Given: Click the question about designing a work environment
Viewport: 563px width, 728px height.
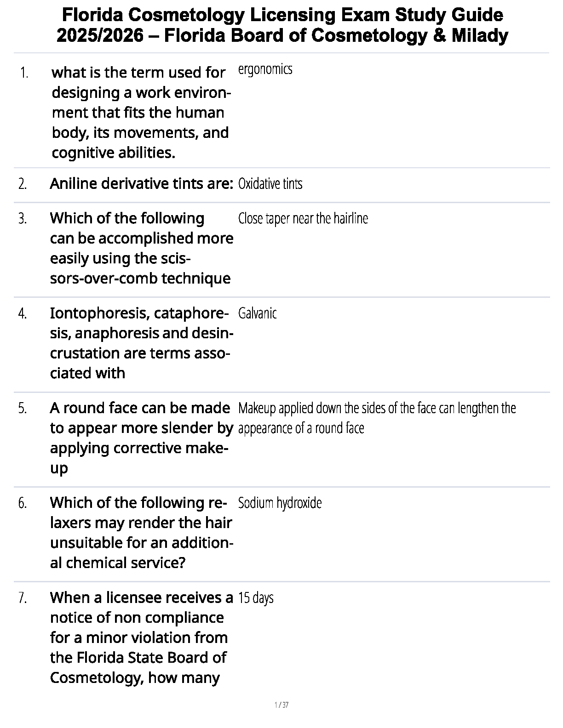Looking at the screenshot, I should (x=141, y=113).
